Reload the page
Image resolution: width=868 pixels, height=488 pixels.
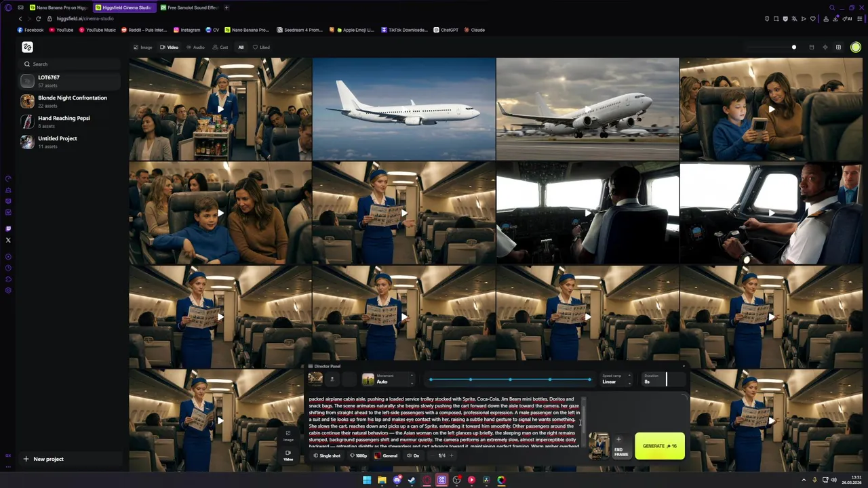[38, 18]
